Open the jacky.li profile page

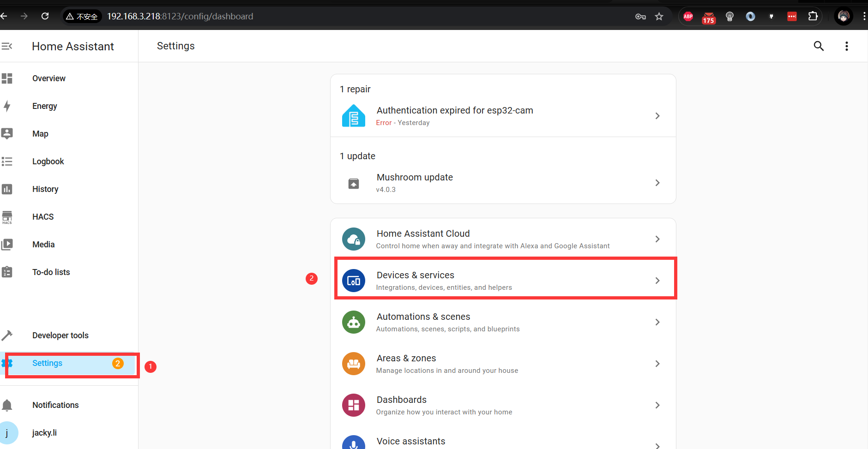click(x=68, y=433)
